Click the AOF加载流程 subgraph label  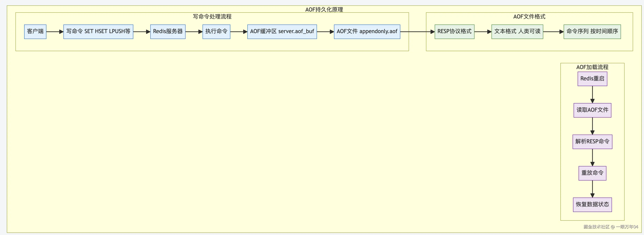coord(592,67)
